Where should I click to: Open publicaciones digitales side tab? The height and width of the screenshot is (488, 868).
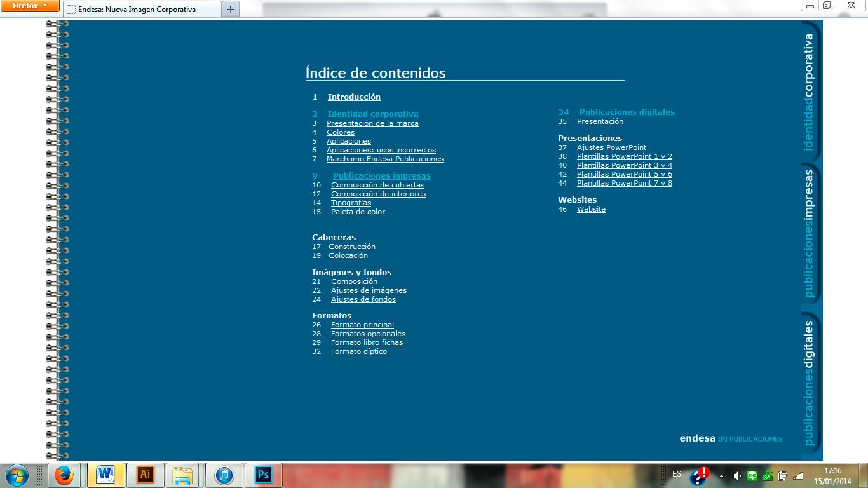tap(809, 383)
